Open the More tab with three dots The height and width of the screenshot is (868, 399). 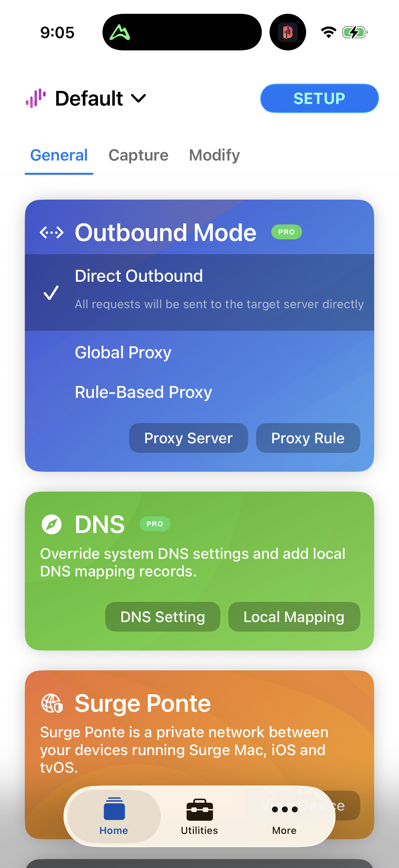click(285, 816)
